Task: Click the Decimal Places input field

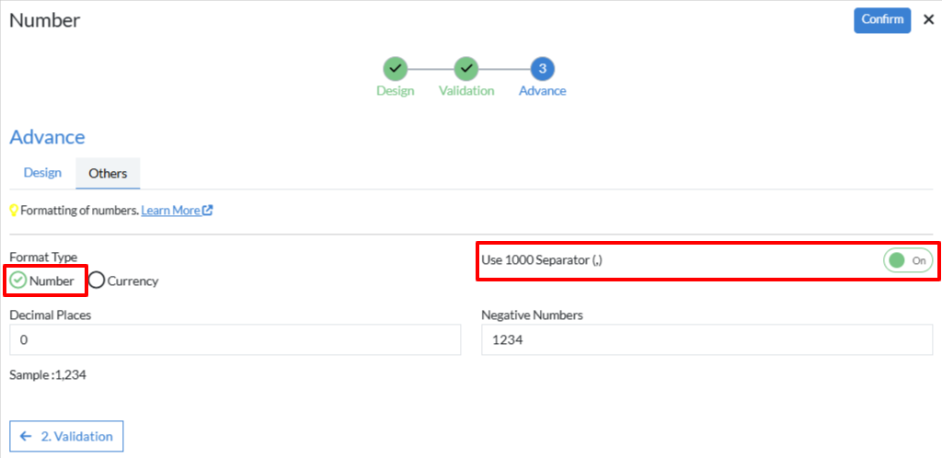Action: click(235, 340)
